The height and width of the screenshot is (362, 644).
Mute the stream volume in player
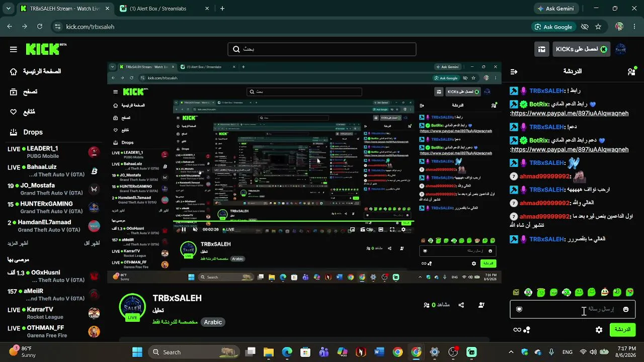point(195,230)
